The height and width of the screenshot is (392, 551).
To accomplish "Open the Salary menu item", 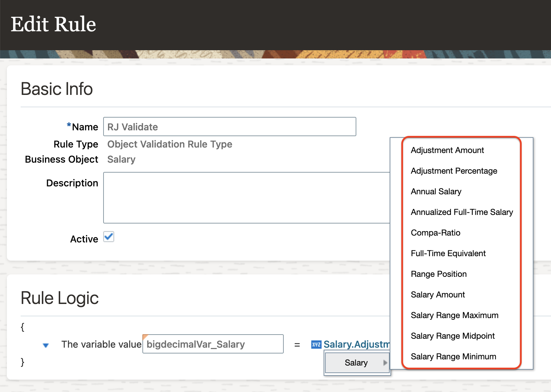I will [x=356, y=363].
